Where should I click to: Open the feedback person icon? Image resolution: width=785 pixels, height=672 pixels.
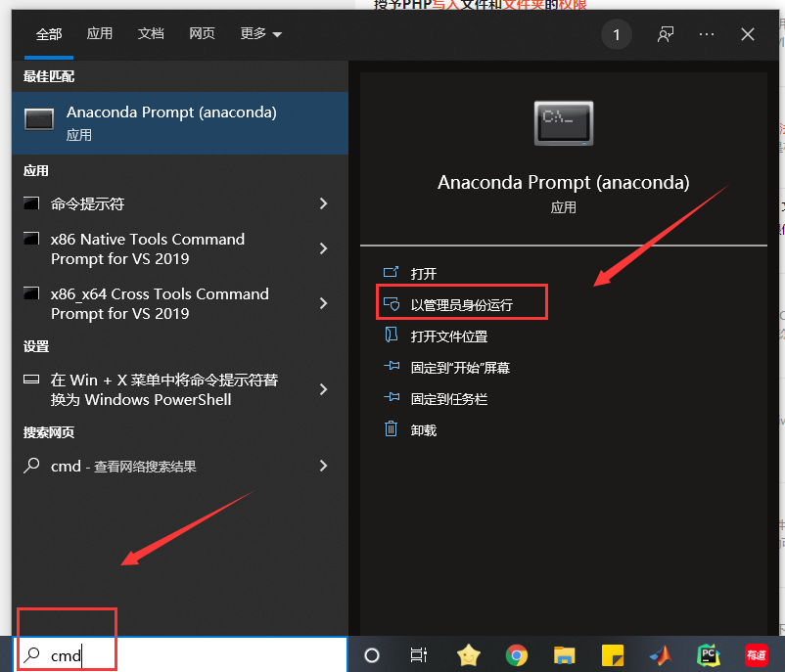click(666, 34)
